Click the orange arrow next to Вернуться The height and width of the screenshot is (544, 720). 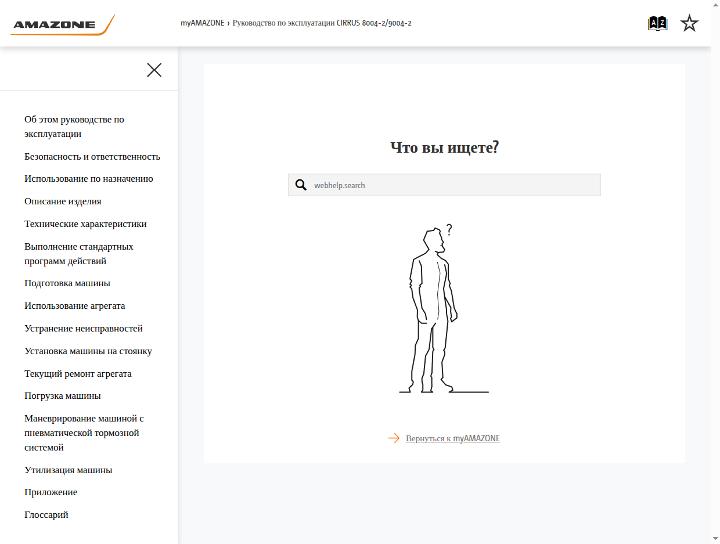[394, 438]
